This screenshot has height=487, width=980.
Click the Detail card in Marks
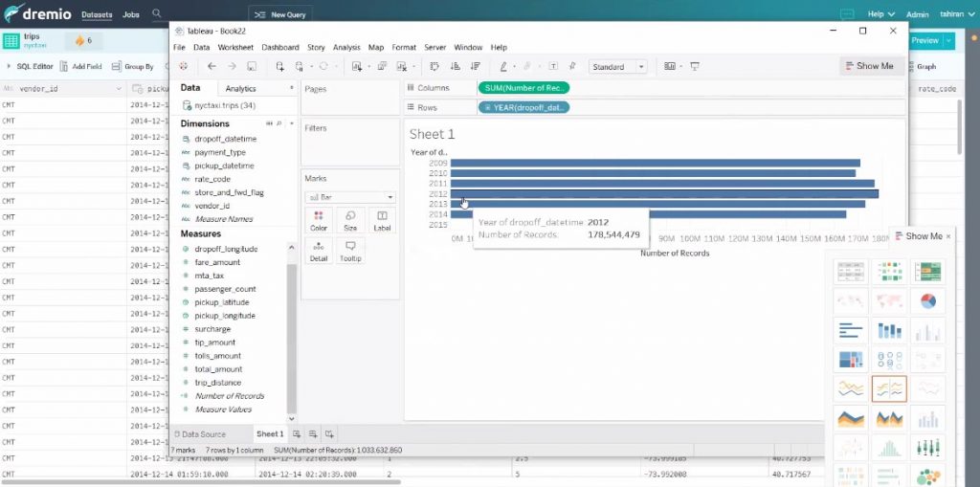click(319, 252)
